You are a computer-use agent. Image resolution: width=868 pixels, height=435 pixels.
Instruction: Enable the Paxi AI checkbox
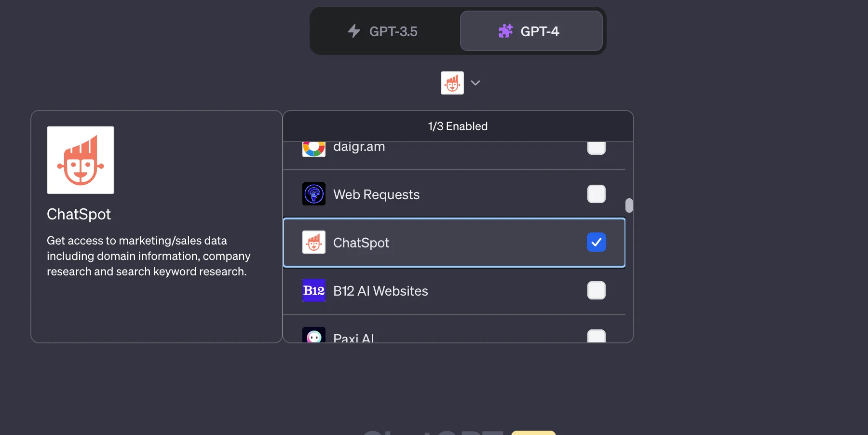[597, 336]
